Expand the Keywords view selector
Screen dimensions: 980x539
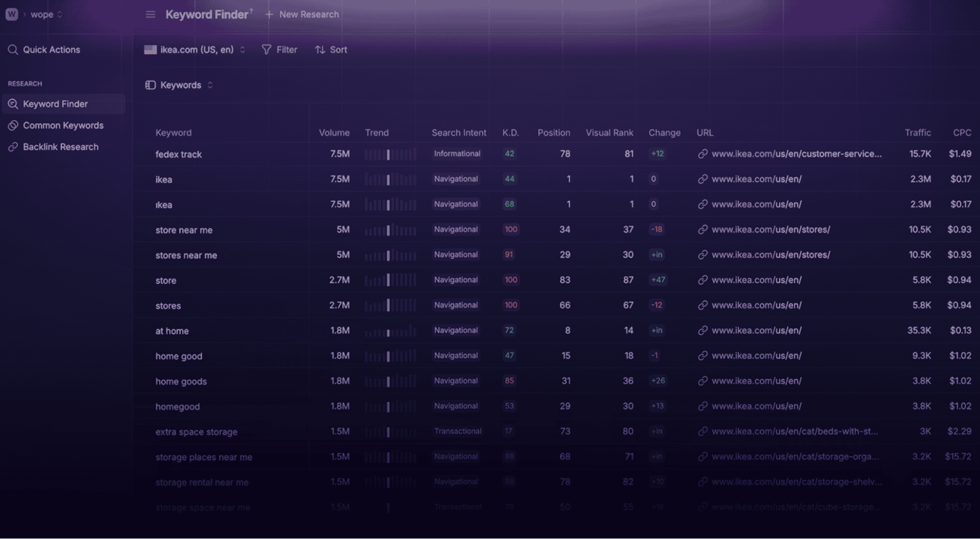click(x=210, y=85)
